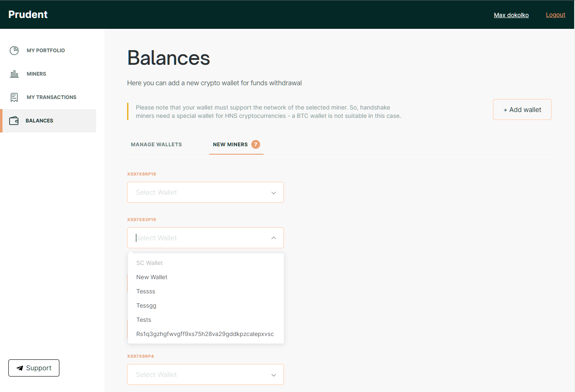The image size is (575, 392).
Task: Click the My Transactions receipt icon
Action: [x=14, y=97]
